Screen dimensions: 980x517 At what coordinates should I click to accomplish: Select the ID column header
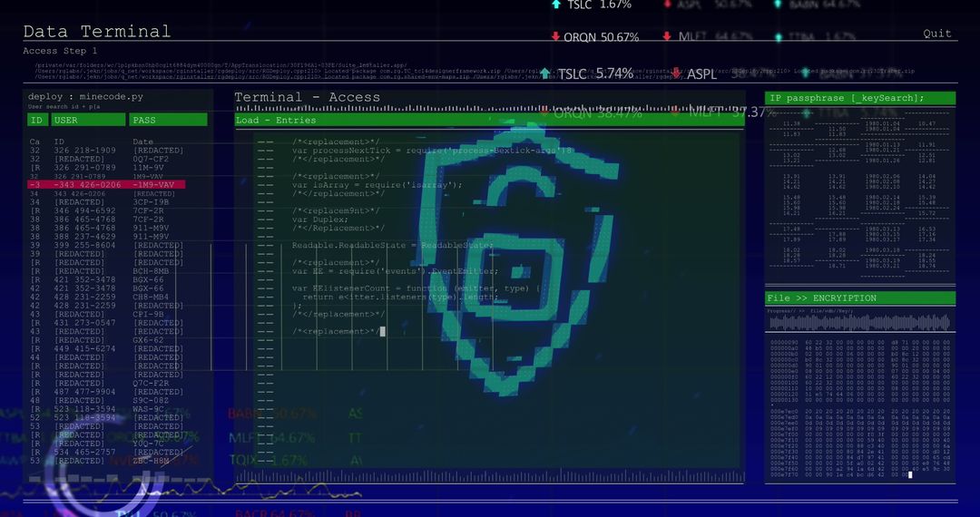[37, 120]
